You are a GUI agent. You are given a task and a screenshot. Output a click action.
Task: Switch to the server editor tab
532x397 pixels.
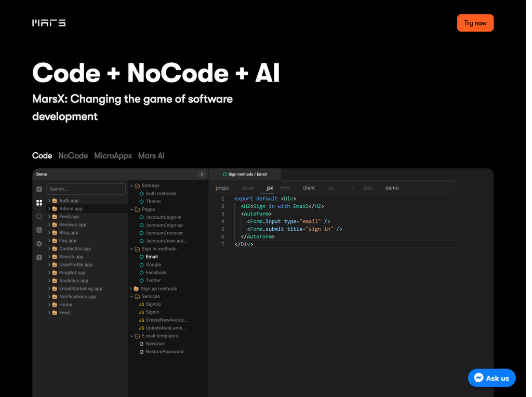pos(248,188)
